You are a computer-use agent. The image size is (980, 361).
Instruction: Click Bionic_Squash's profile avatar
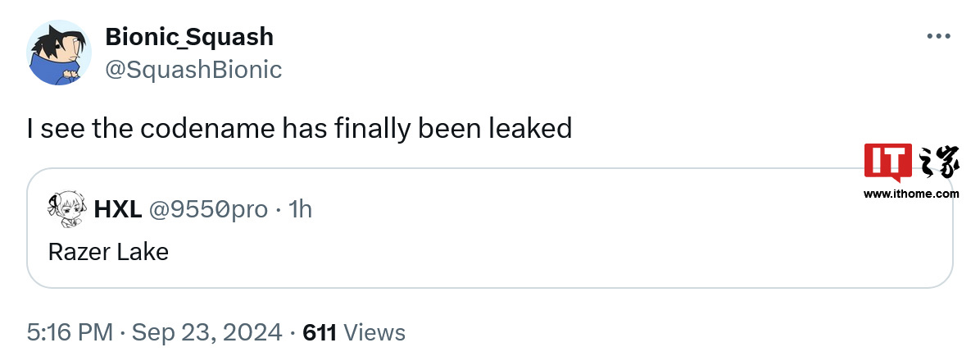(59, 53)
